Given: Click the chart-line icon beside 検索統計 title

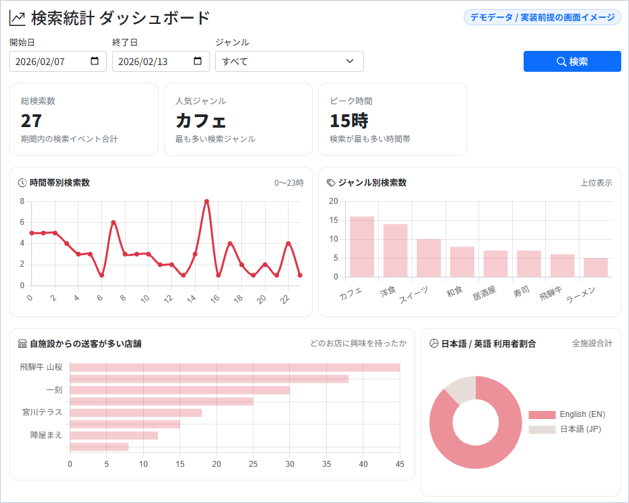Looking at the screenshot, I should pos(18,18).
